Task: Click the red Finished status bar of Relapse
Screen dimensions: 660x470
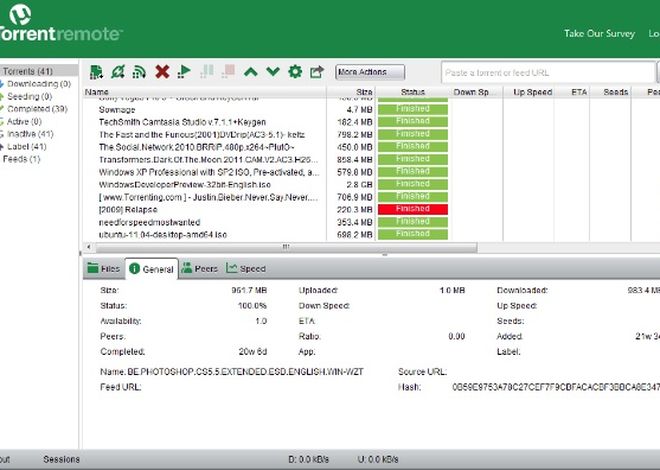Action: pyautogui.click(x=413, y=209)
